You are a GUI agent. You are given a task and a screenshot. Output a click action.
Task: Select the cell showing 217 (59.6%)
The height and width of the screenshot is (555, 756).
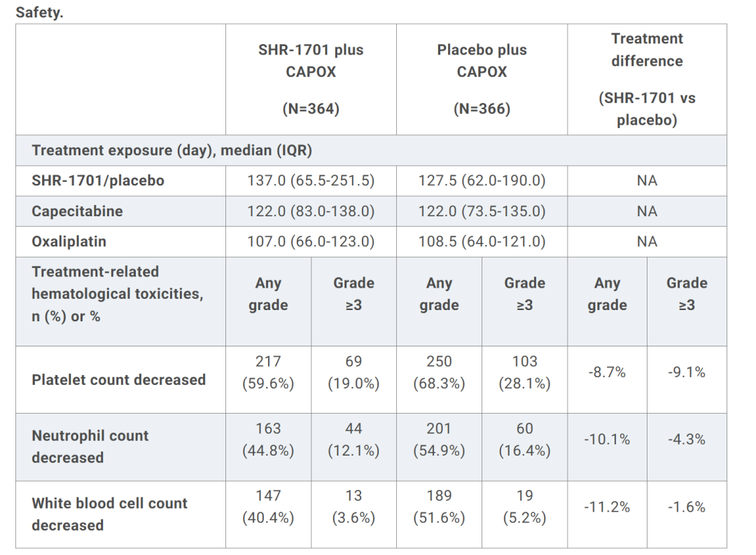268,372
